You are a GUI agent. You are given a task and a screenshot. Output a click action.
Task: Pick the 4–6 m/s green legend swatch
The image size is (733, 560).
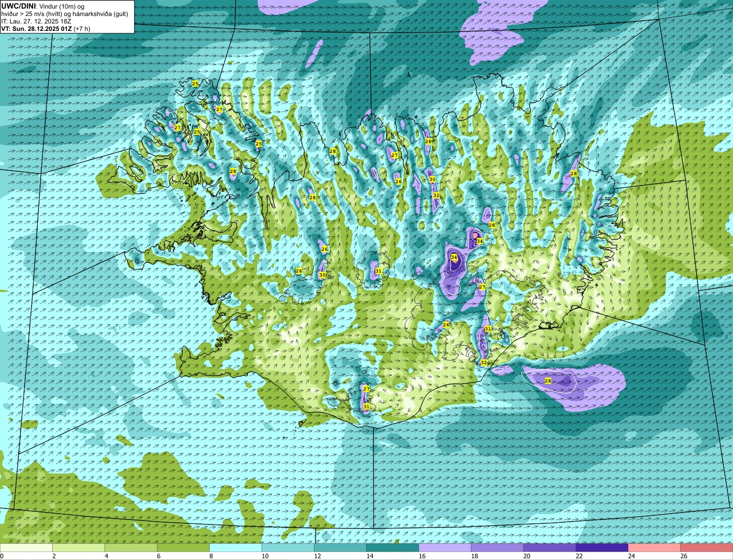[131, 547]
